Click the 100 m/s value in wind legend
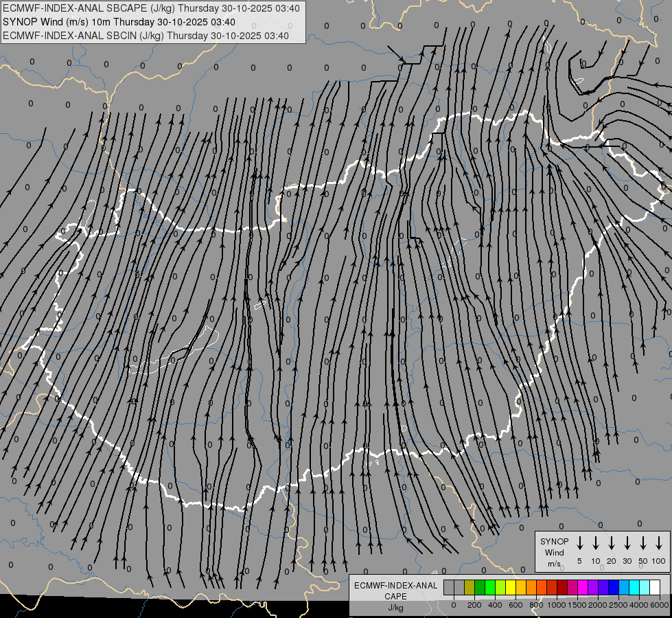This screenshot has width=672, height=618. [659, 561]
